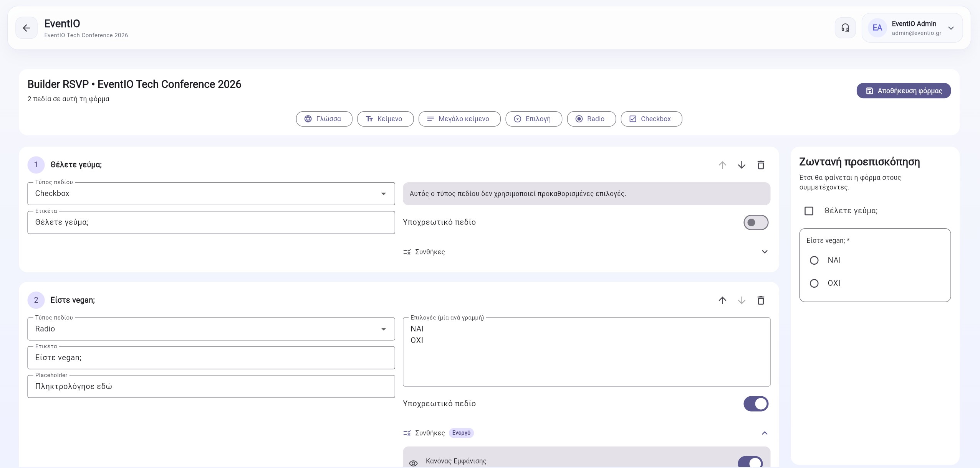Select ΟΧΙ radio option in preview
Image resolution: width=980 pixels, height=468 pixels.
point(814,283)
